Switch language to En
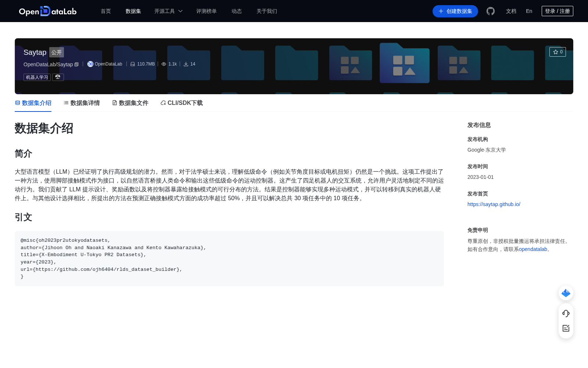Viewport: 588px width, 368px height. (529, 11)
